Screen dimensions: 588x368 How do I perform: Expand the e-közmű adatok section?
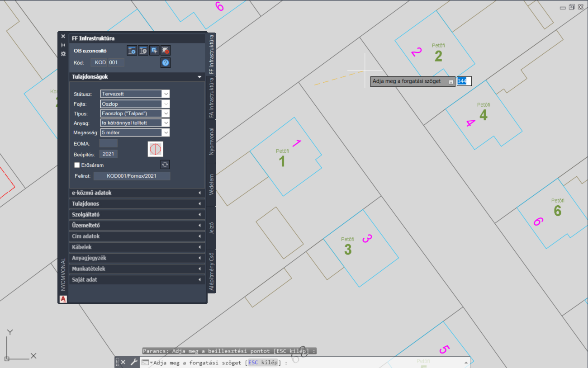(137, 193)
